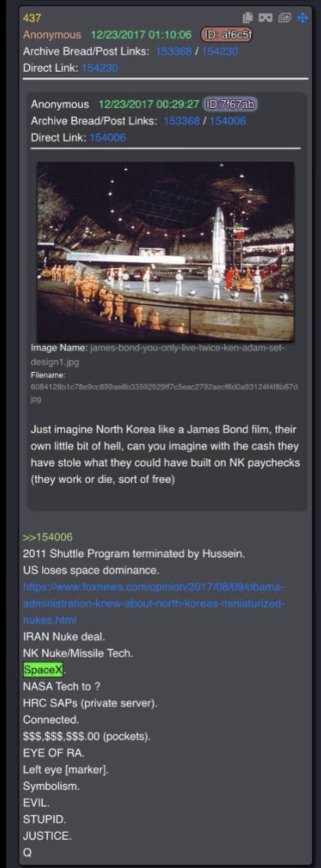Viewport: 321px width, 868px height.
Task: Click the ID: af6c5f badge
Action: (227, 35)
